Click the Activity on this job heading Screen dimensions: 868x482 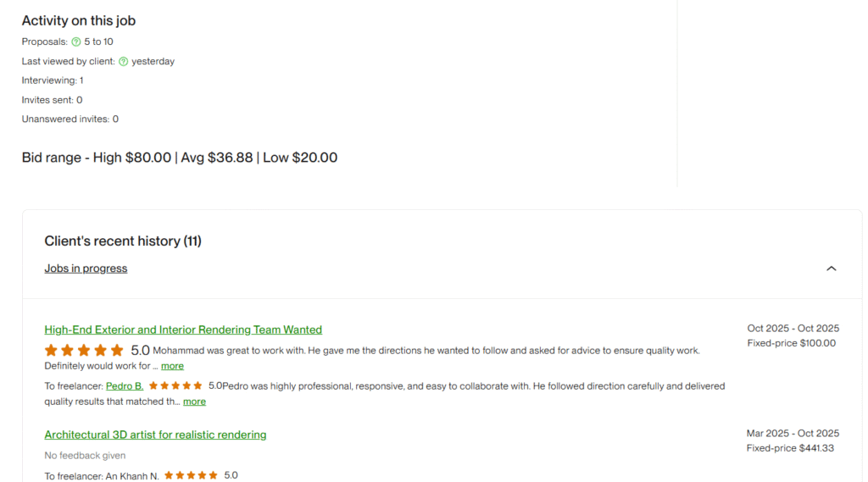coord(78,20)
